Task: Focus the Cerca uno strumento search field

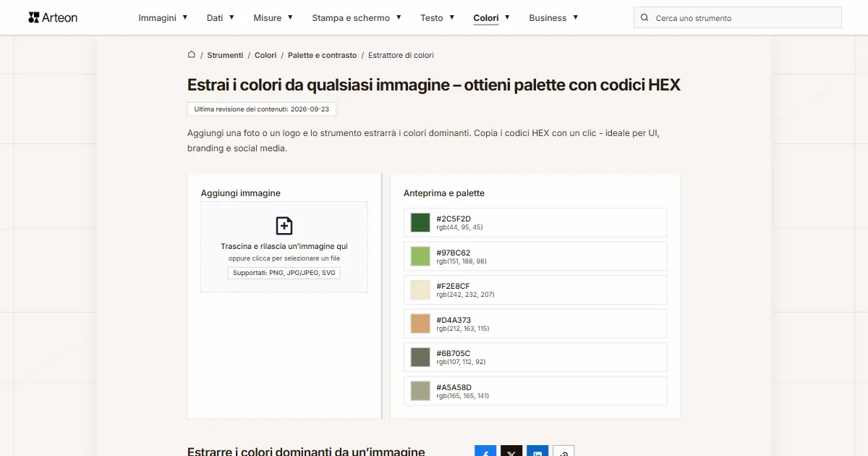Action: click(738, 18)
